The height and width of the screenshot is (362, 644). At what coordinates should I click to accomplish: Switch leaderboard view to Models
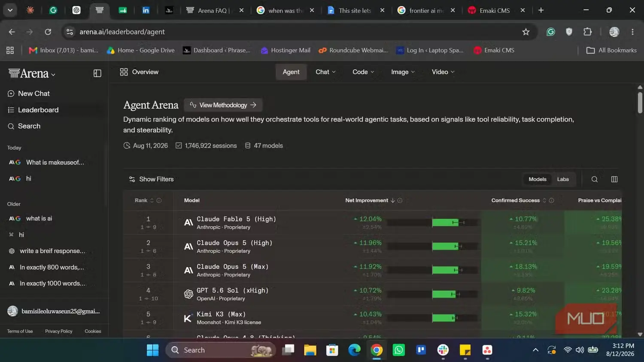pyautogui.click(x=538, y=179)
